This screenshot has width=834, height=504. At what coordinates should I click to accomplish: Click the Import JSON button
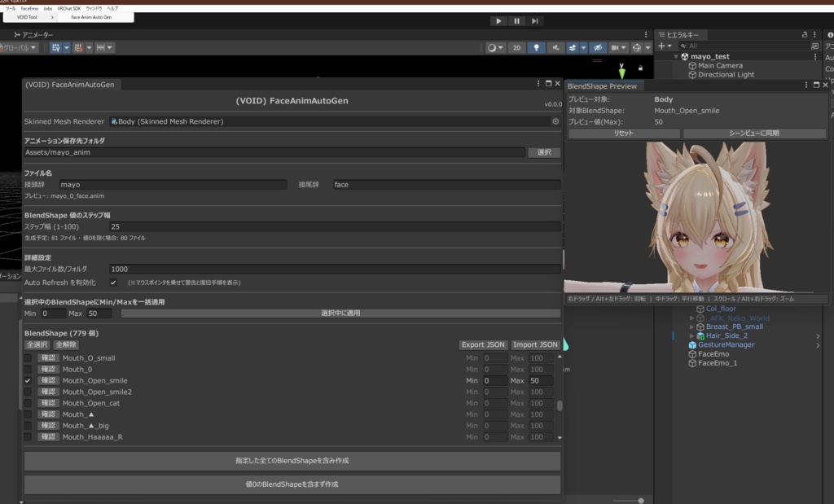[535, 344]
